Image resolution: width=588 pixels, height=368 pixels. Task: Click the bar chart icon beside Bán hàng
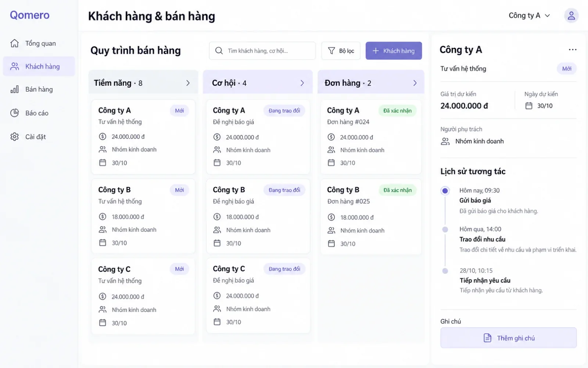pyautogui.click(x=14, y=89)
